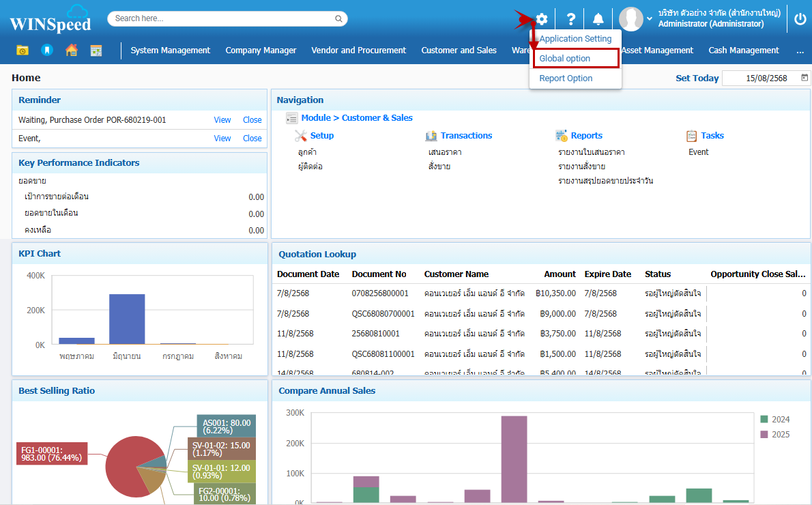This screenshot has width=812, height=505.
Task: Click the Module navigation list icon
Action: pos(292,118)
